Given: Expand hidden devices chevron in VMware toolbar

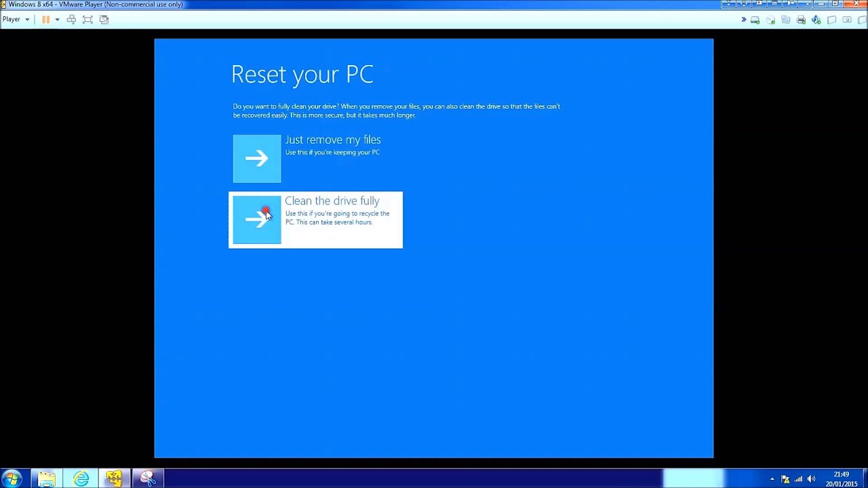Looking at the screenshot, I should 744,20.
